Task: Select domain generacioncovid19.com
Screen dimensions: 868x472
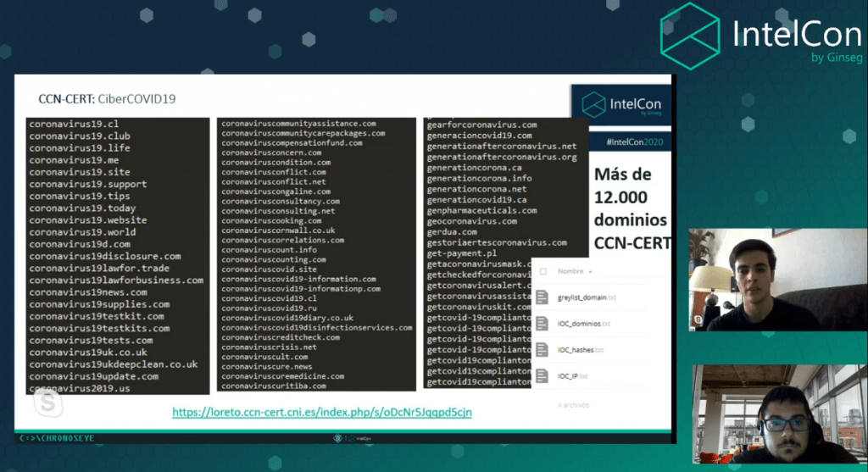Action: point(480,136)
